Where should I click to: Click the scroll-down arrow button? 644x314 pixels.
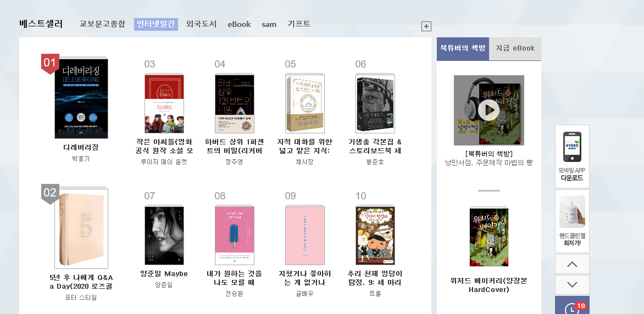pos(572,284)
